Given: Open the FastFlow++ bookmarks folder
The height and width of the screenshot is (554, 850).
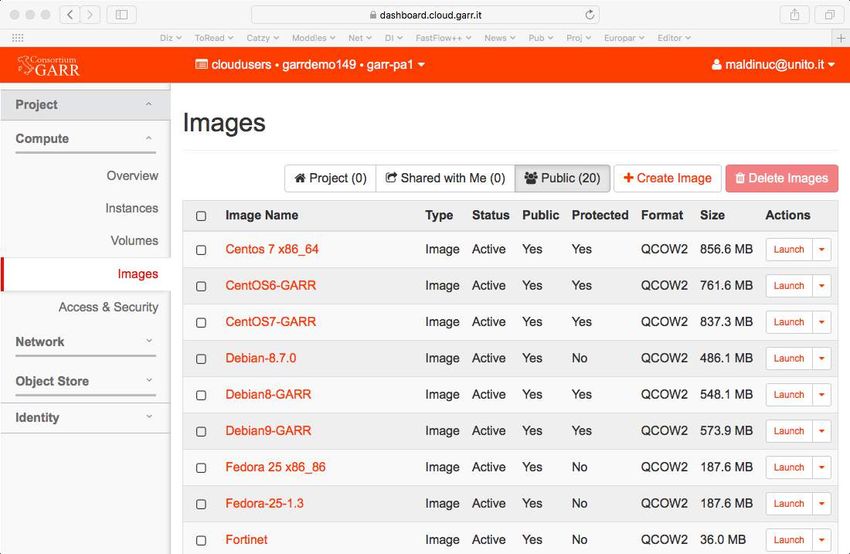Looking at the screenshot, I should pos(443,38).
